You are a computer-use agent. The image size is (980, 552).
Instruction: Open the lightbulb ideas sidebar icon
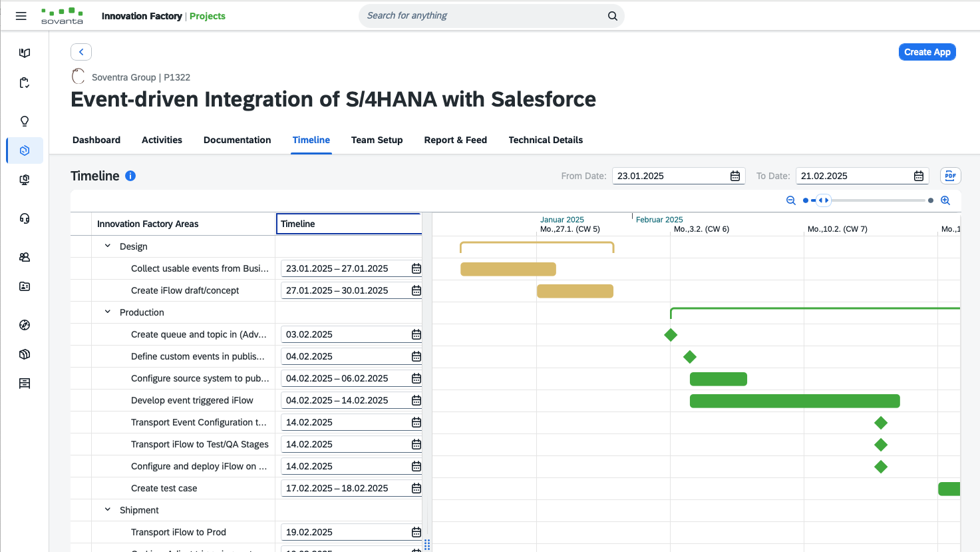[25, 121]
